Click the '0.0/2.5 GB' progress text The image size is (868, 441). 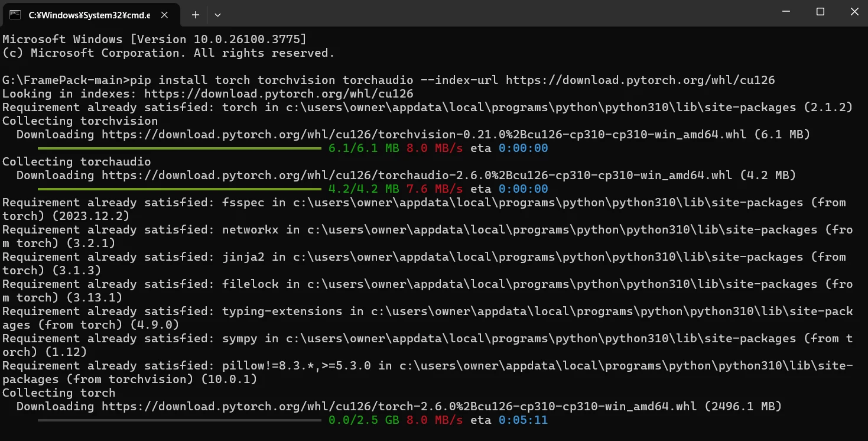[364, 420]
